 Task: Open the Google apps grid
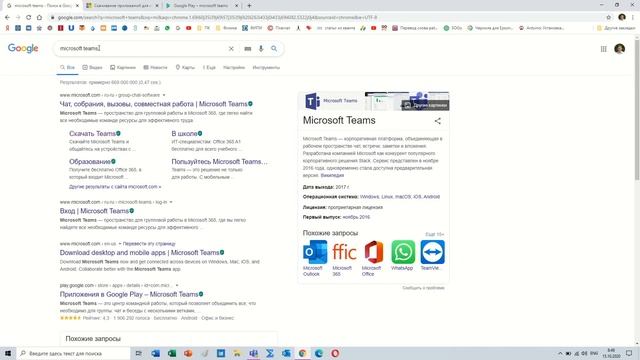pos(603,49)
